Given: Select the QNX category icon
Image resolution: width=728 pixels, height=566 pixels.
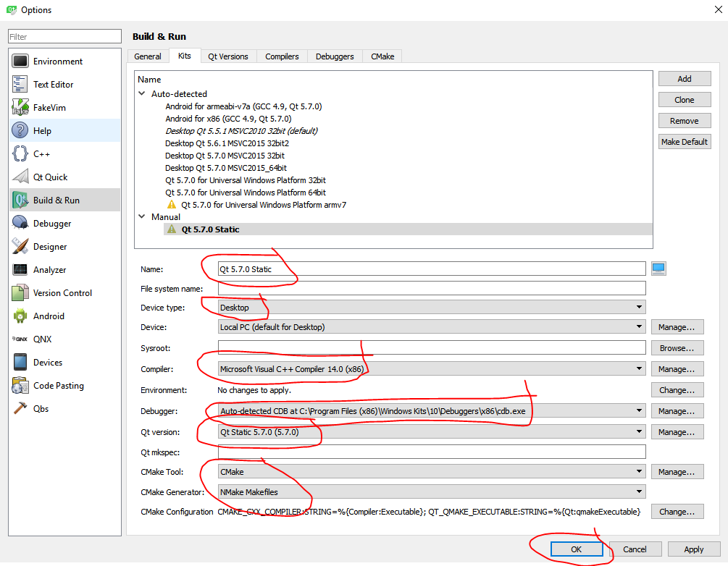Looking at the screenshot, I should [20, 339].
